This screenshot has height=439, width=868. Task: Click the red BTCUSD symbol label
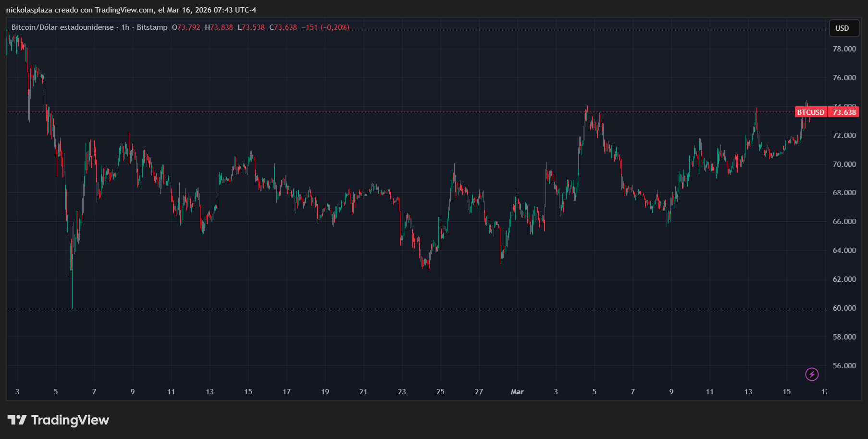(810, 113)
